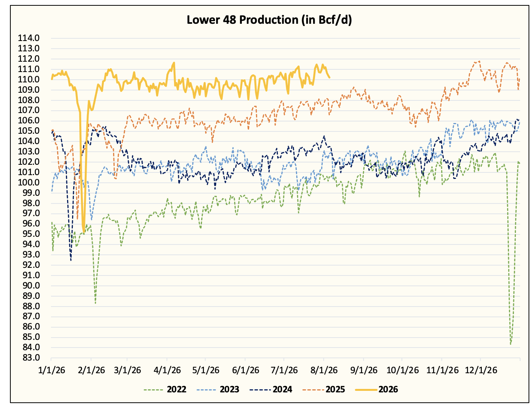Click the 108.0 y-axis label
The image size is (532, 410).
click(x=29, y=100)
